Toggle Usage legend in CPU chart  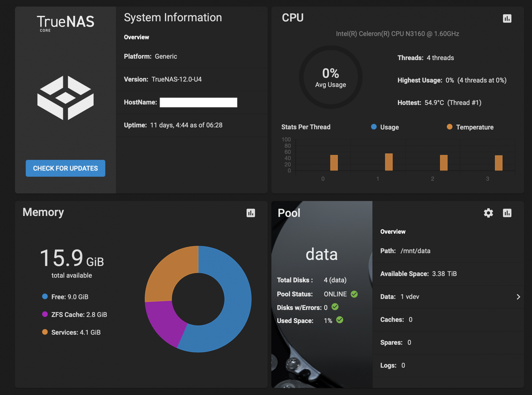coord(385,127)
